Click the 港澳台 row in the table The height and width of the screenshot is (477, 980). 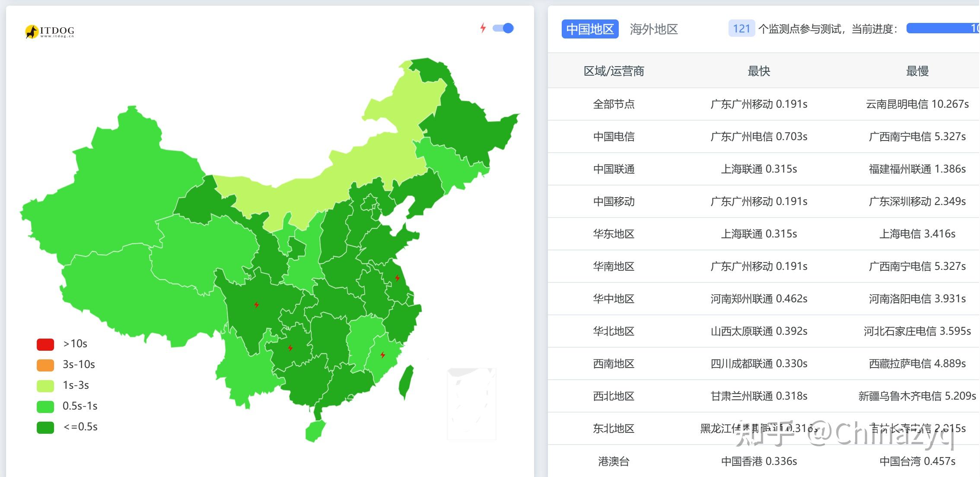[x=614, y=461]
